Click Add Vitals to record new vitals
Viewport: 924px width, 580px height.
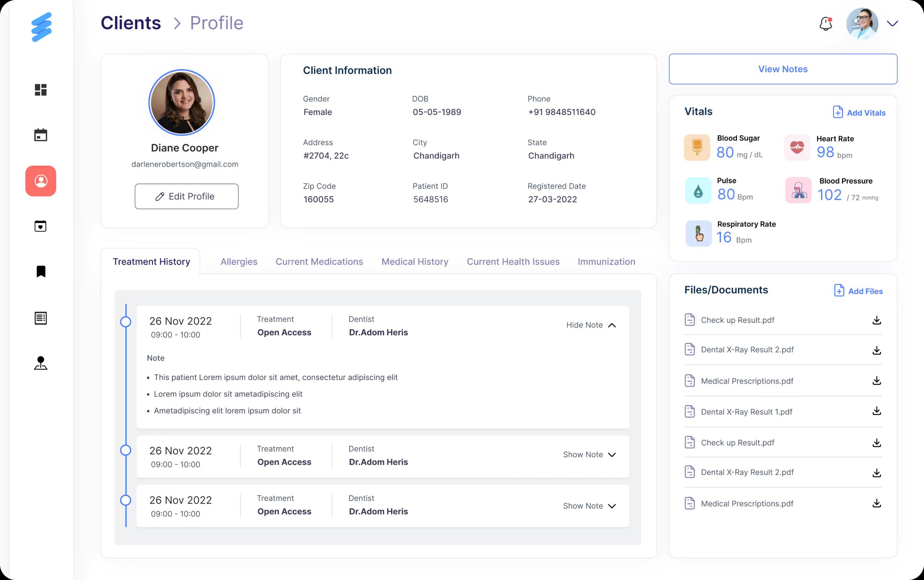[858, 112]
